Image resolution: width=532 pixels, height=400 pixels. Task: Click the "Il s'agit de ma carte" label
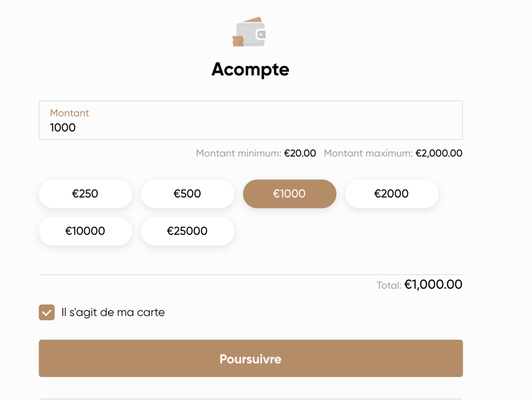[113, 312]
